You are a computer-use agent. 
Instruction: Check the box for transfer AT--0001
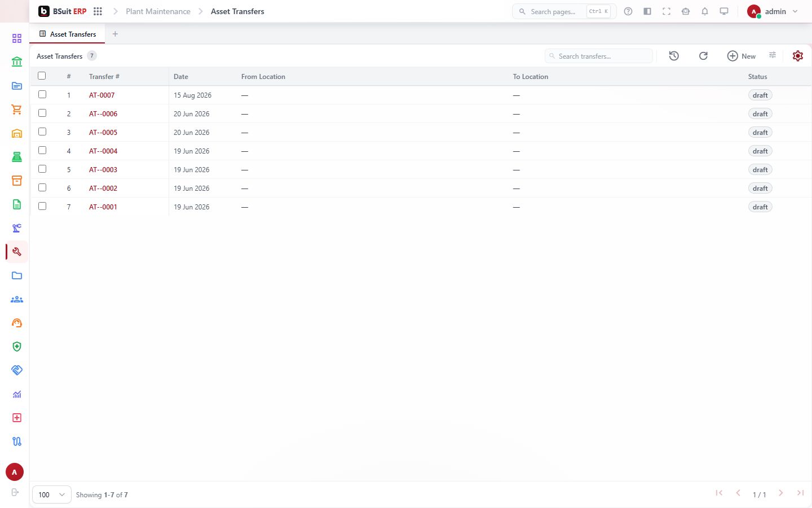42,206
